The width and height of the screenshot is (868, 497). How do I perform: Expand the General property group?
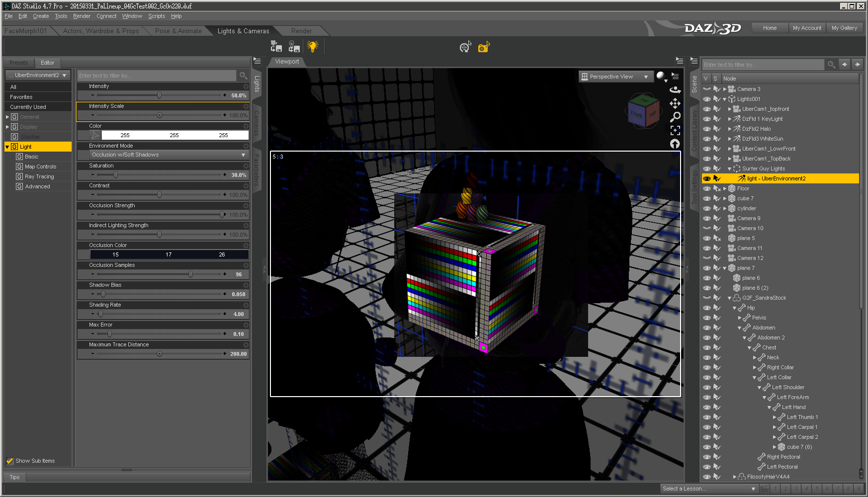tap(7, 117)
